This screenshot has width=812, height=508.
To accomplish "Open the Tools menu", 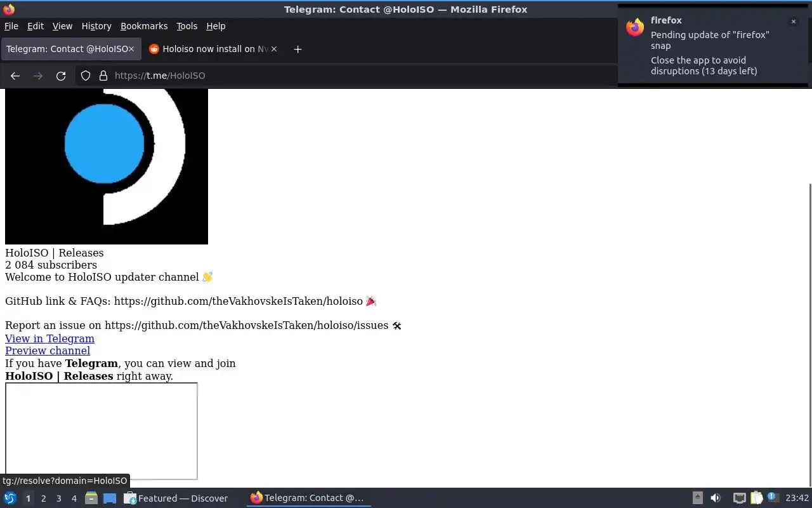I will tap(187, 26).
